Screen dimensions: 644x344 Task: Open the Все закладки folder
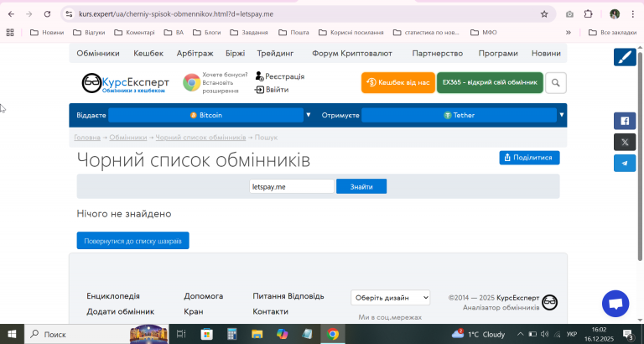[x=612, y=32]
